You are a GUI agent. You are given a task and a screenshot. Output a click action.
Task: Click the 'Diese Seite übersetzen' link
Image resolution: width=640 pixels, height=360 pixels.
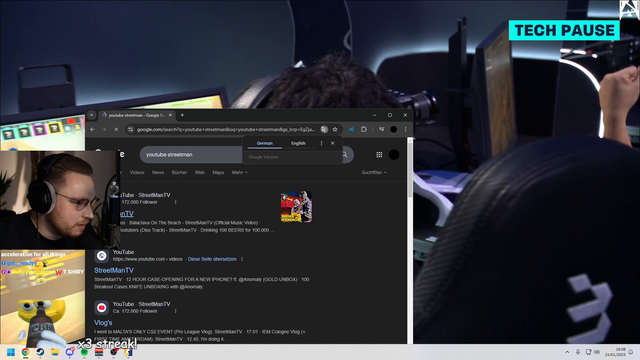pos(212,259)
